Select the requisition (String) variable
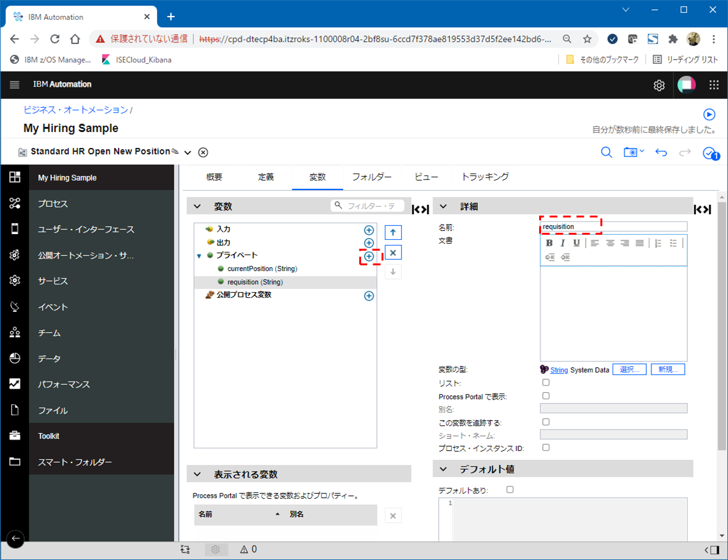Viewport: 728px width, 560px height. tap(285, 282)
